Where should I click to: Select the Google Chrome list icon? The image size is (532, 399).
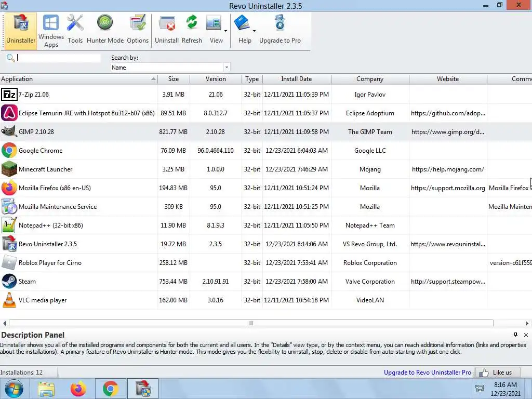[9, 150]
